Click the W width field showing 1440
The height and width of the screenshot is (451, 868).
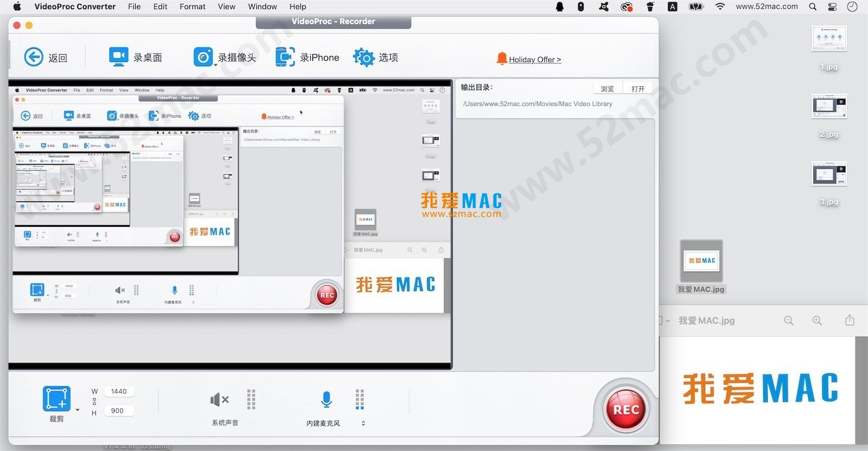119,391
